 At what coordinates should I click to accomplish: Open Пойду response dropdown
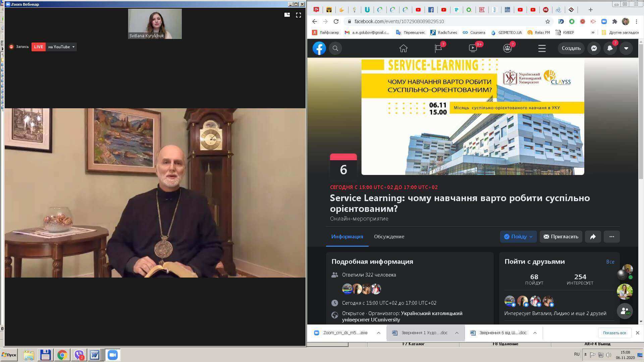tap(518, 237)
